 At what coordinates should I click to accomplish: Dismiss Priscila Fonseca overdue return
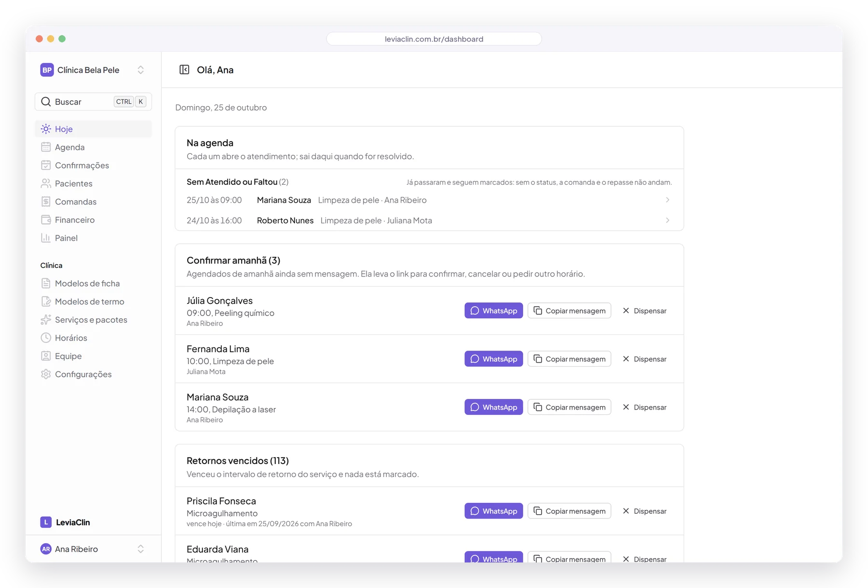tap(645, 511)
